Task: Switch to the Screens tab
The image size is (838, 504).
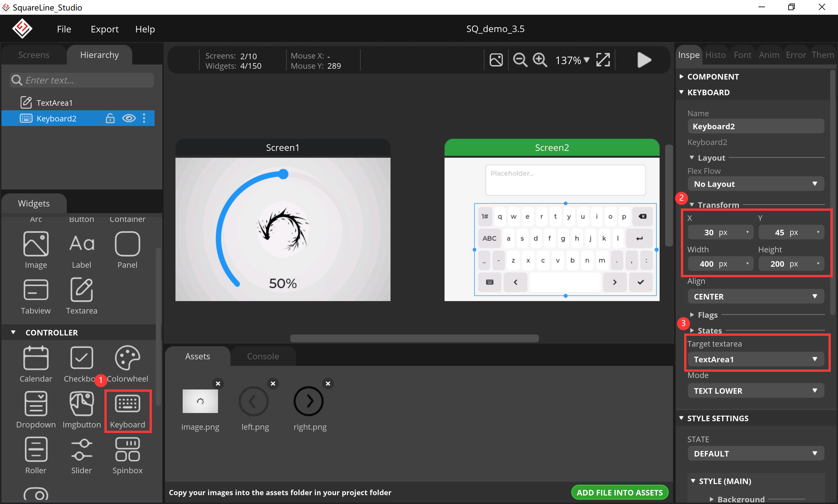Action: pos(34,55)
